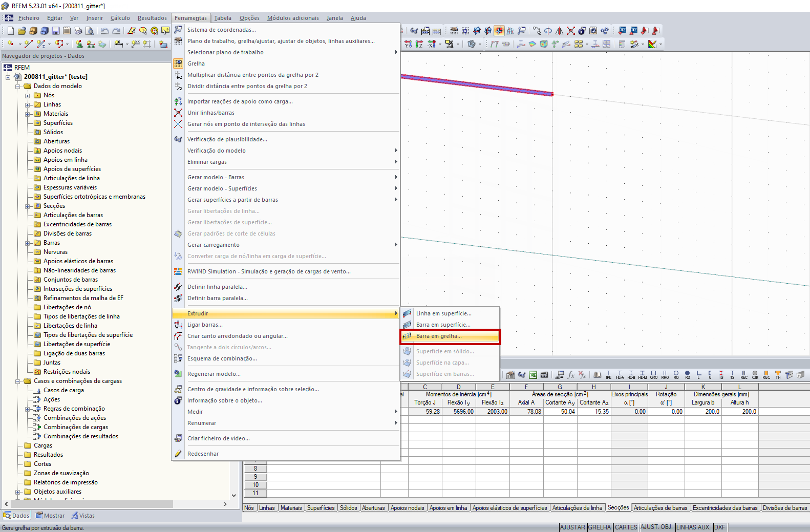Save the model using the floppy disk icon
810x532 pixels.
[x=56, y=31]
